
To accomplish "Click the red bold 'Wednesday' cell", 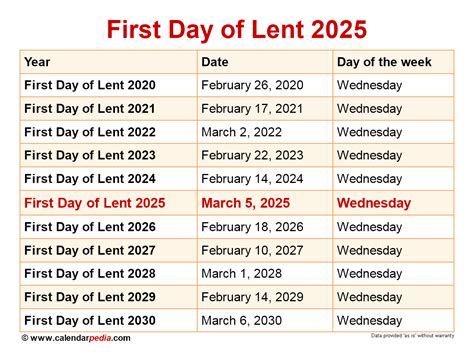I will pos(374,203).
